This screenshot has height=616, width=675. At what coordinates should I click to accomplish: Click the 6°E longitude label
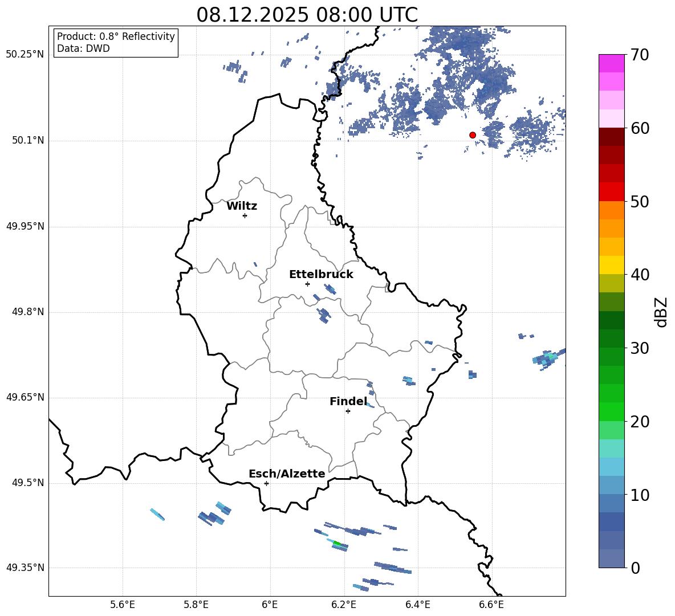(x=270, y=605)
